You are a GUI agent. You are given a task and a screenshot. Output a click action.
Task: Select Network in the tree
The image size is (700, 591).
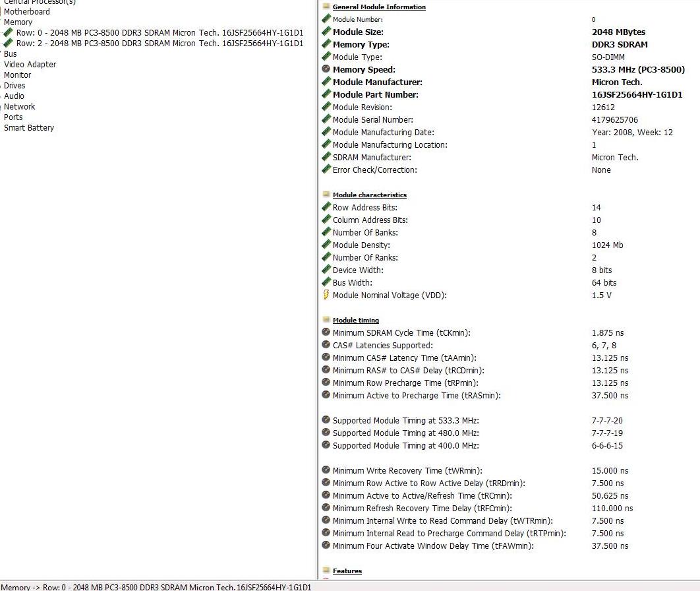tap(19, 107)
